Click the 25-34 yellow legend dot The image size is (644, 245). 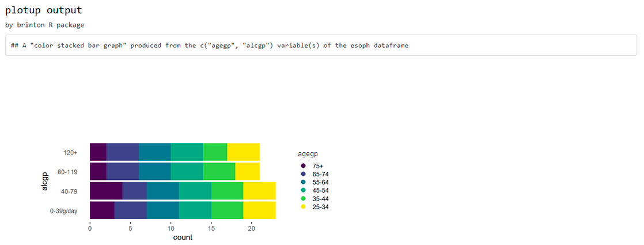pyautogui.click(x=303, y=206)
